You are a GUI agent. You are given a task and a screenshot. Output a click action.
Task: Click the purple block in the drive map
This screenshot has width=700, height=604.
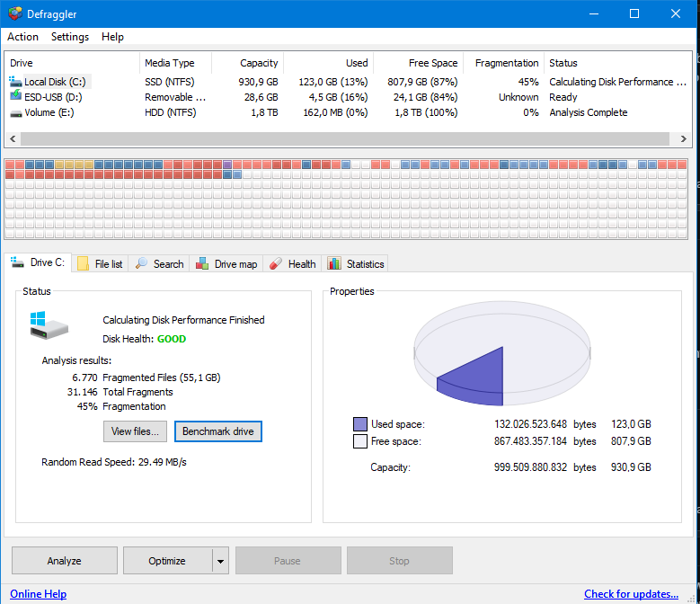tap(226, 164)
